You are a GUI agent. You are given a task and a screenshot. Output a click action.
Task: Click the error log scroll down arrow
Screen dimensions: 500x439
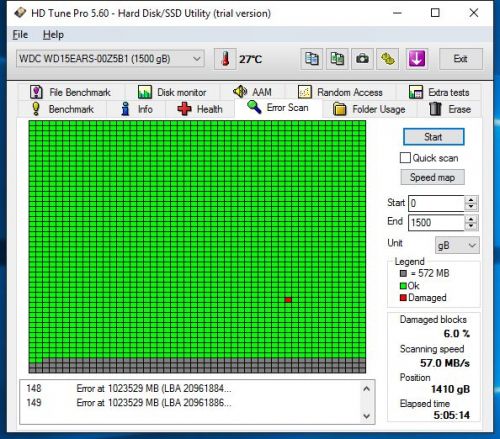point(366,416)
